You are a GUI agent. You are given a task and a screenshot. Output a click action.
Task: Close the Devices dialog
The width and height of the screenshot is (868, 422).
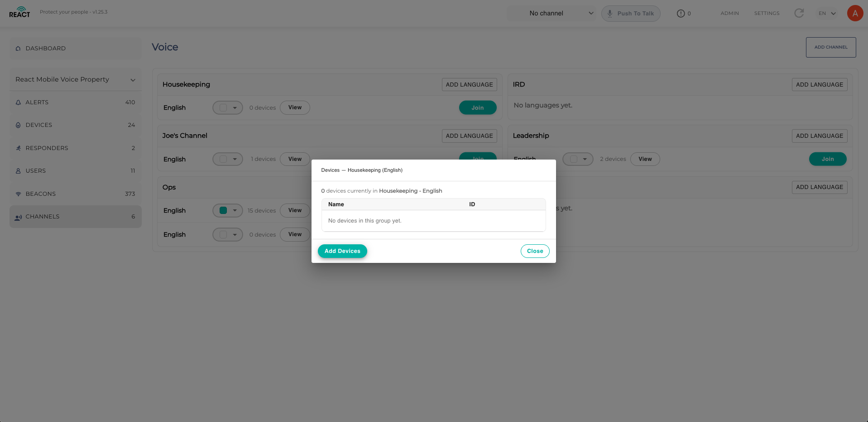click(535, 251)
